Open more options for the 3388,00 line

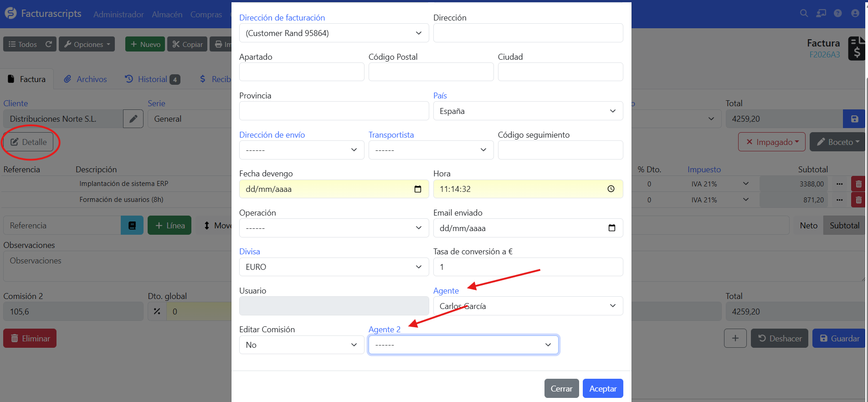click(840, 184)
